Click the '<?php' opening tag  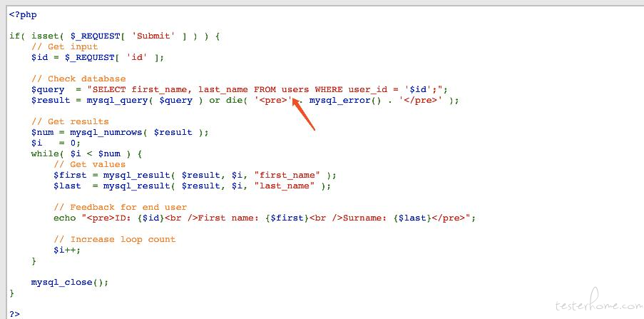[23, 15]
